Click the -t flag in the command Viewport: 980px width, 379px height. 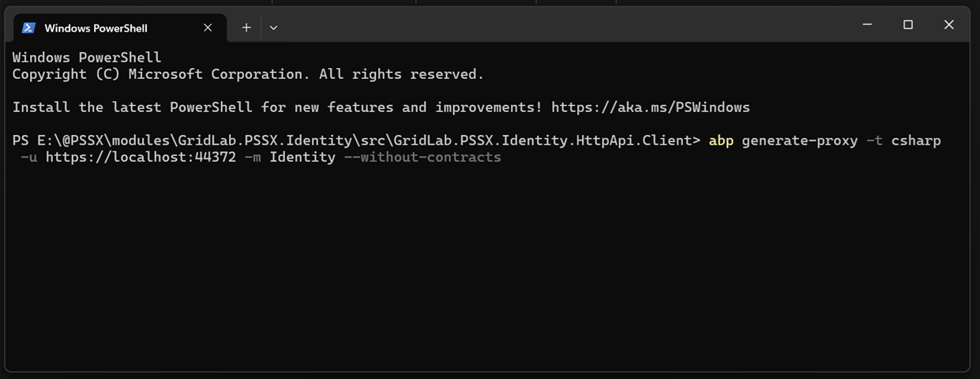(874, 141)
